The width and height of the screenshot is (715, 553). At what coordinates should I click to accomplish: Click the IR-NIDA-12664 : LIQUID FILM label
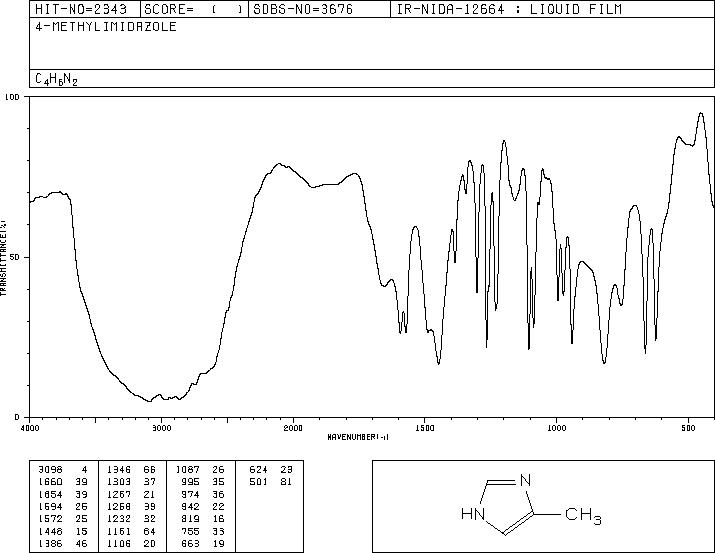509,9
